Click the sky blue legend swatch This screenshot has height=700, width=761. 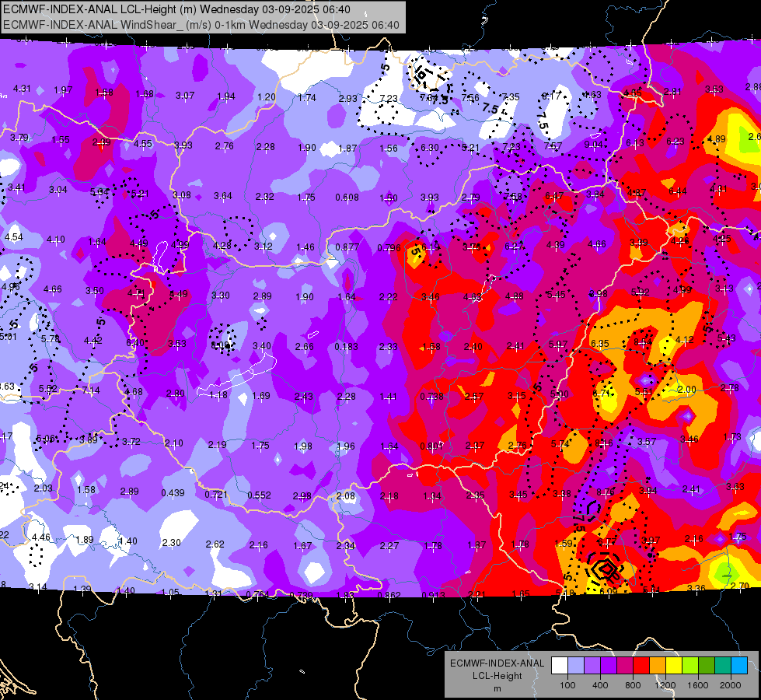click(x=739, y=666)
